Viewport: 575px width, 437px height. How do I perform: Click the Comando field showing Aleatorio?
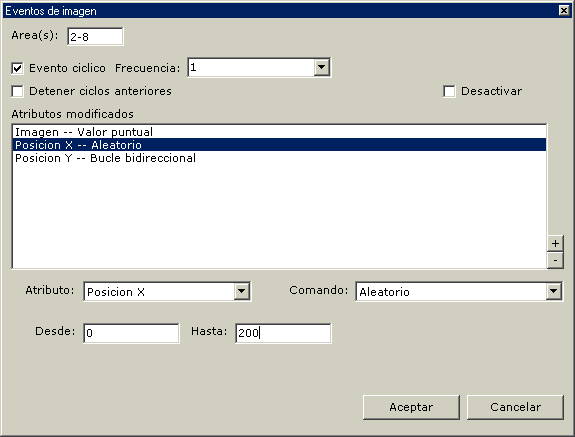click(x=451, y=291)
